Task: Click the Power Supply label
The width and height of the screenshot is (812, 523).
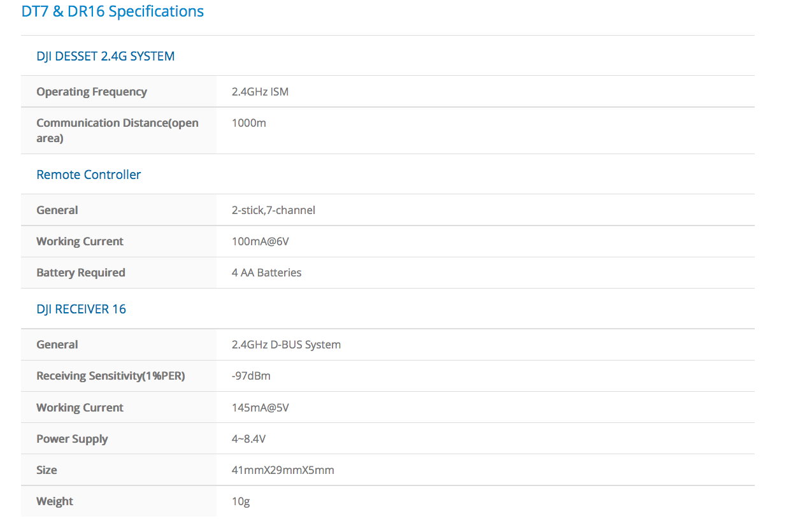Action: tap(73, 439)
